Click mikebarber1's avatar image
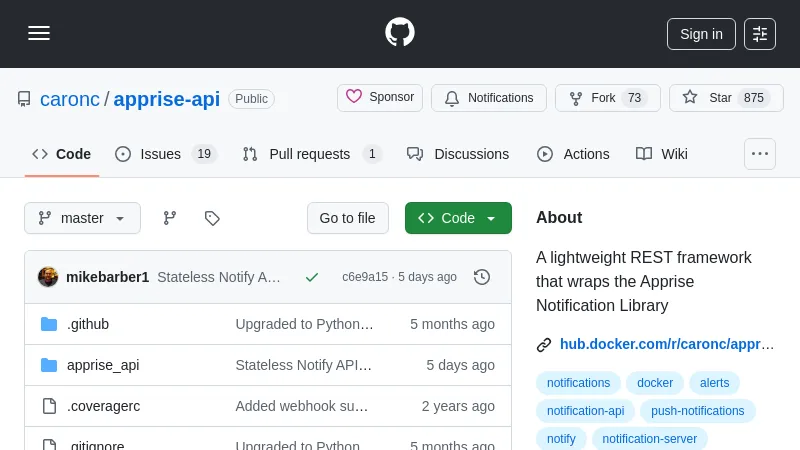 [x=48, y=277]
